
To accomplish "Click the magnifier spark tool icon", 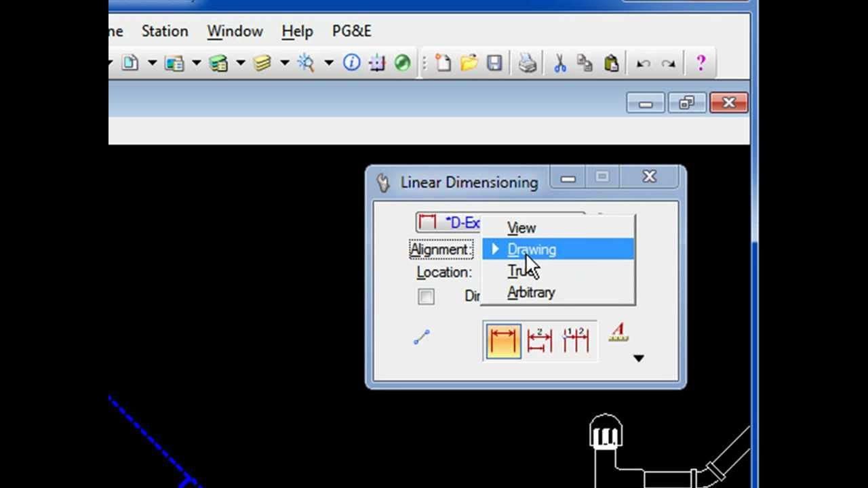I will pos(306,63).
